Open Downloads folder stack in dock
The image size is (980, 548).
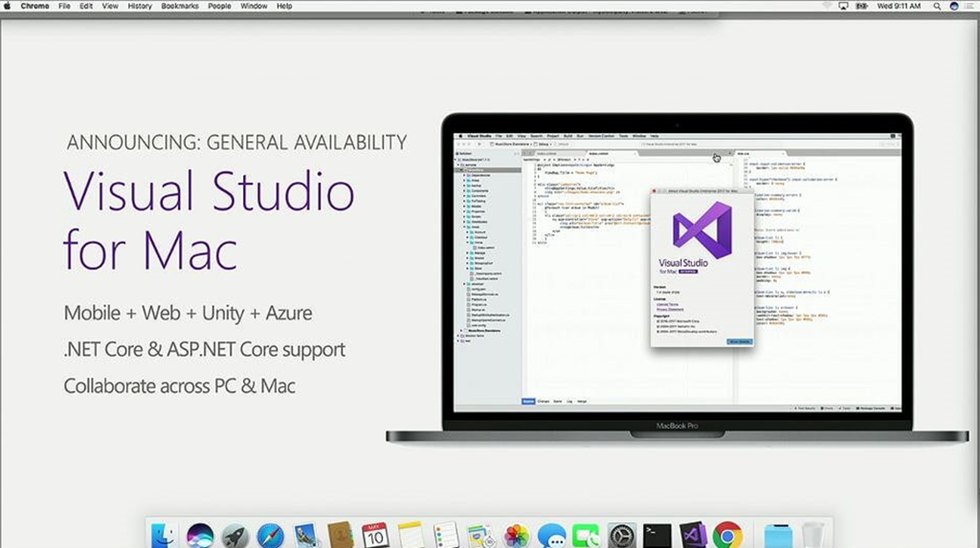coord(778,536)
